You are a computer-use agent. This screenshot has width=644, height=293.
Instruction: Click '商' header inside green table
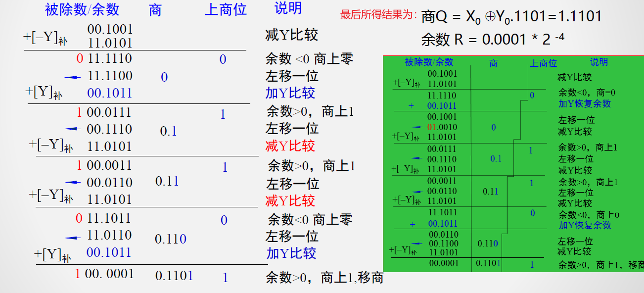click(493, 63)
